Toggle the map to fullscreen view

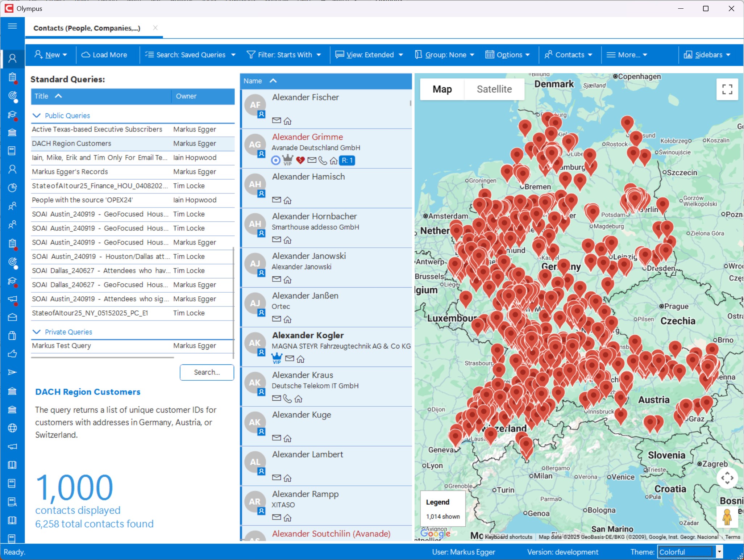tap(727, 89)
